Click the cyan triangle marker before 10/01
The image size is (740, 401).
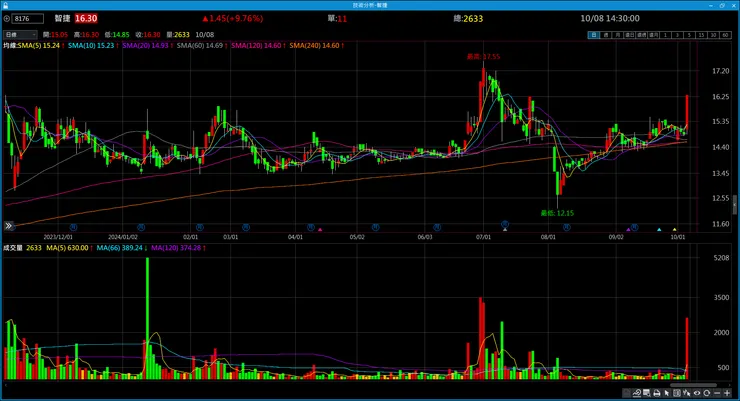coord(659,230)
